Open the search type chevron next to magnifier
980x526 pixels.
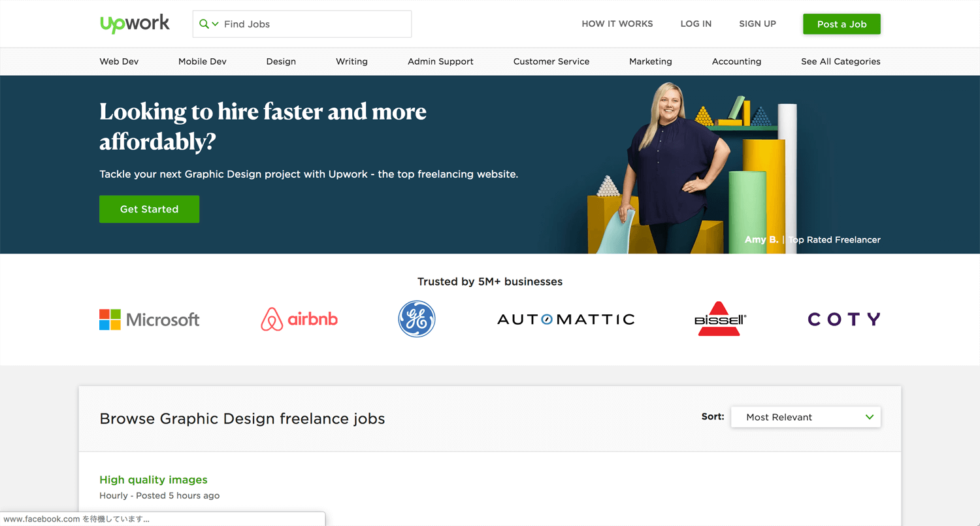216,24
